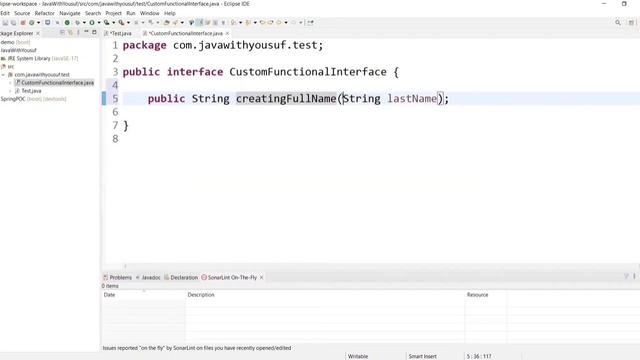Open the Navigate menu
Image resolution: width=640 pixels, height=360 pixels.
70,13
